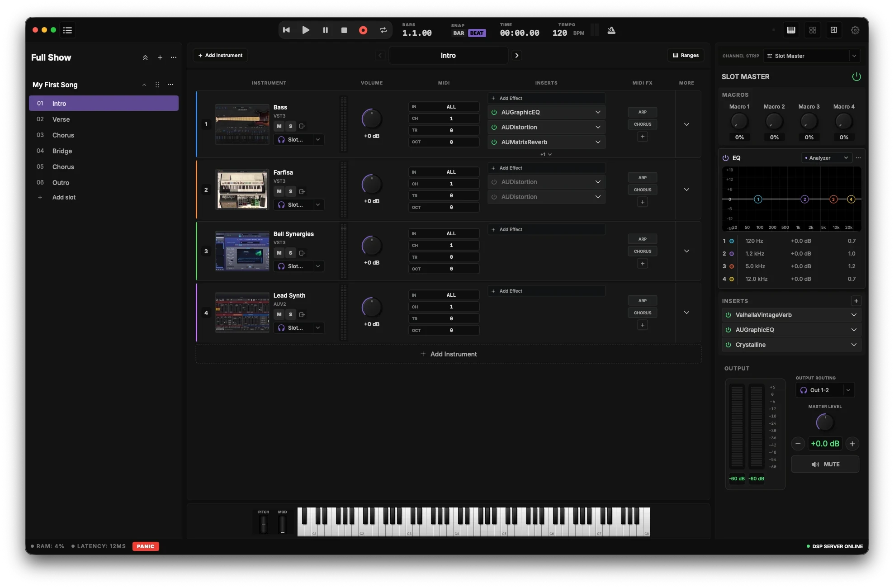Open the grid view icon in top bar

click(x=813, y=30)
